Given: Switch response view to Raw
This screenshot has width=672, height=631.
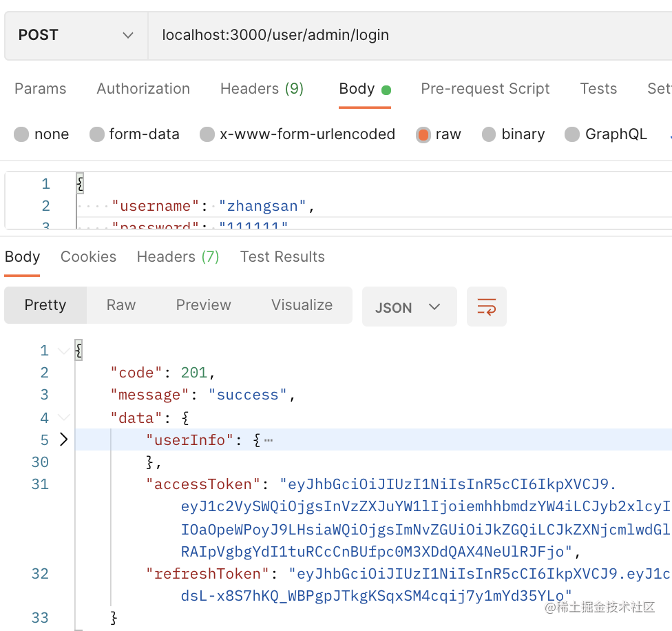Looking at the screenshot, I should coord(121,305).
